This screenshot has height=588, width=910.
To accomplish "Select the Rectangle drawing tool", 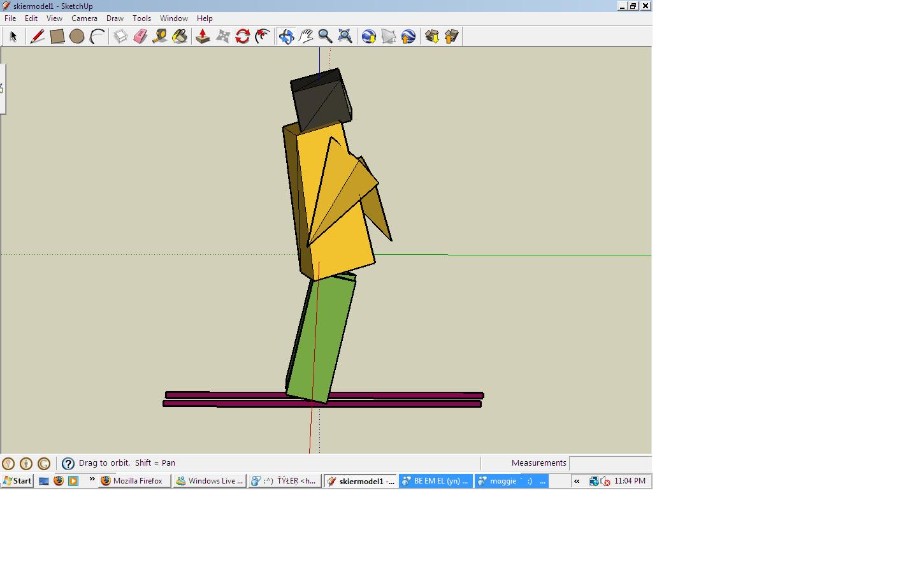I will pos(57,36).
